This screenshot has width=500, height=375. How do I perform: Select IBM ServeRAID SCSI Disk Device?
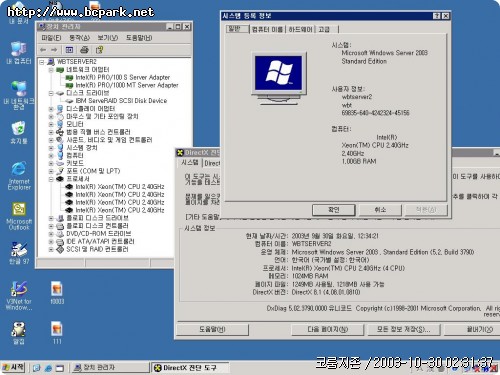[121, 101]
